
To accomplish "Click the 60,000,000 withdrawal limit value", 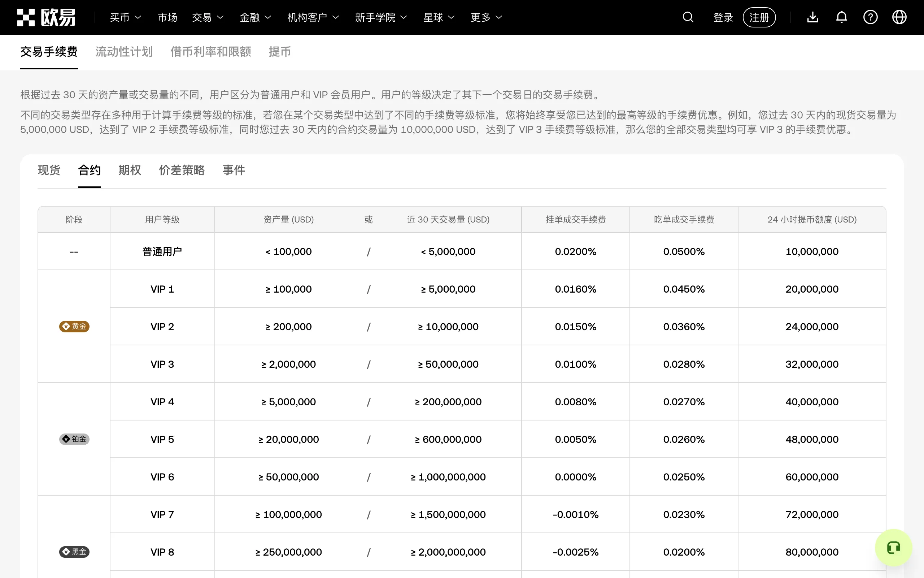I will (x=812, y=477).
